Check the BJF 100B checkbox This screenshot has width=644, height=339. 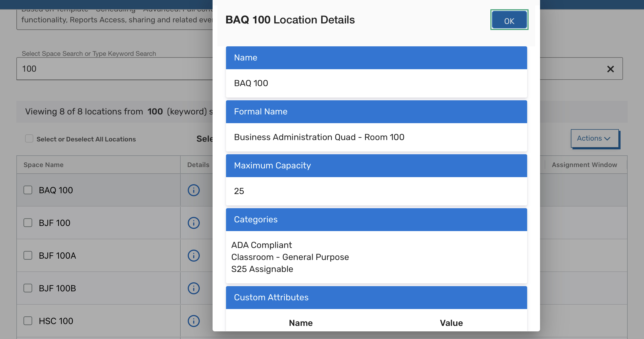pos(28,288)
